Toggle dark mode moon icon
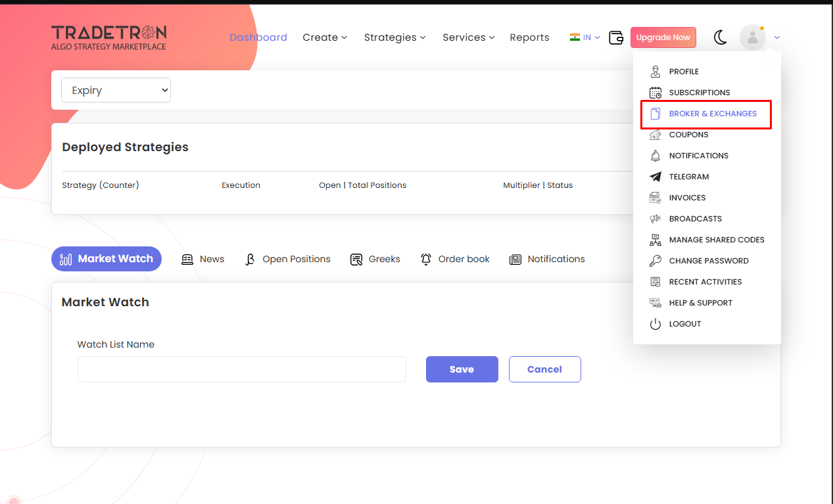This screenshot has height=504, width=833. (721, 37)
